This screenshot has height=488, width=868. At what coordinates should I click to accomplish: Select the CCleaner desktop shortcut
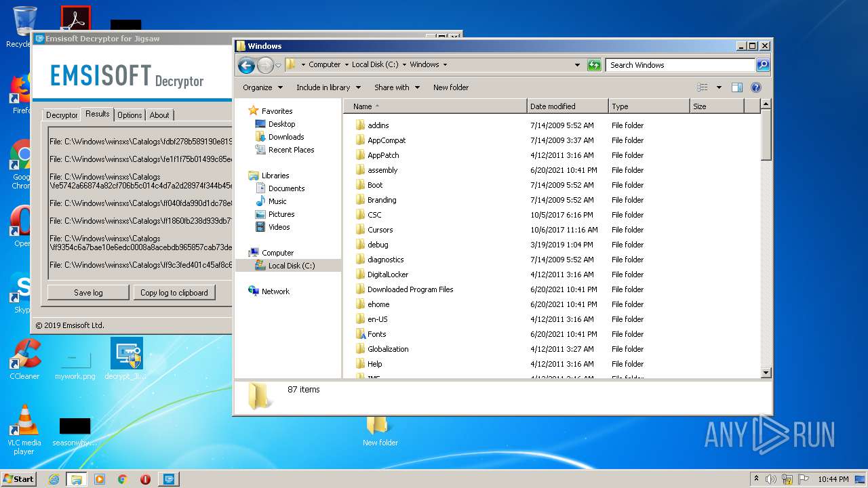[x=24, y=359]
